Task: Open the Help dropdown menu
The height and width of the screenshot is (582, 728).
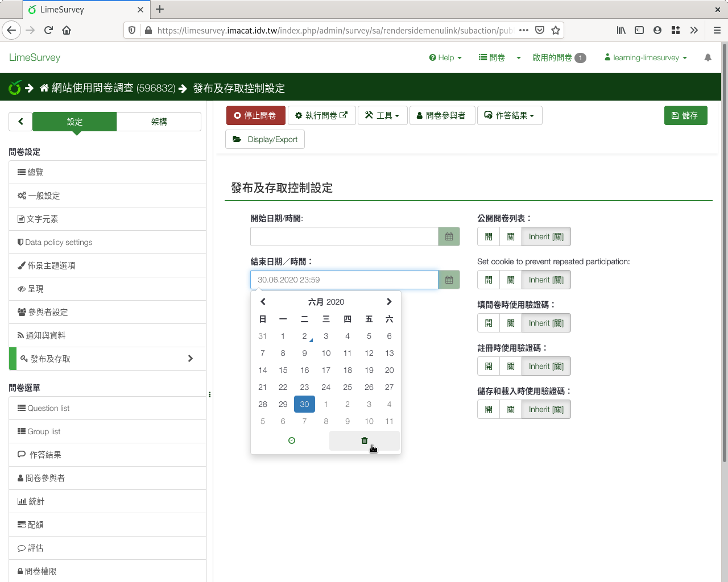Action: click(445, 57)
